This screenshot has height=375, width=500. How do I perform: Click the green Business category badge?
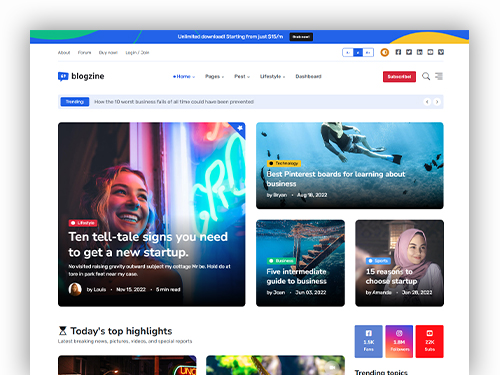pos(281,261)
